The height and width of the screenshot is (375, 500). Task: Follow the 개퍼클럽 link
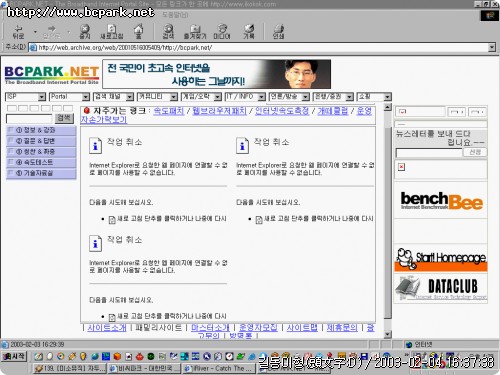[332, 111]
